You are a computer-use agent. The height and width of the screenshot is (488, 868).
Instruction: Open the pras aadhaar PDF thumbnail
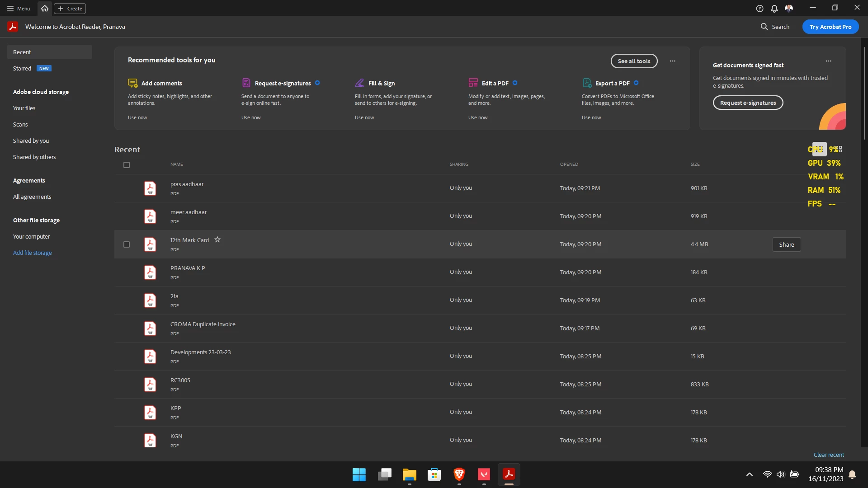(x=150, y=188)
